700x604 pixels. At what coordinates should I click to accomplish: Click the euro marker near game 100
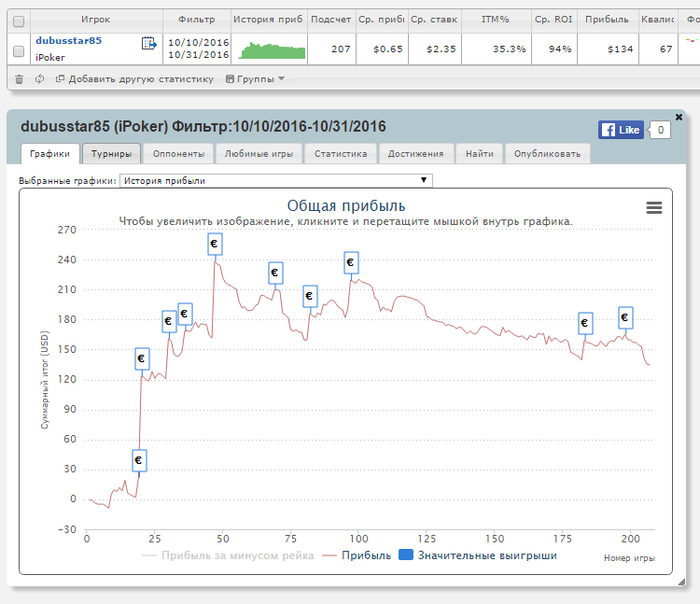351,262
